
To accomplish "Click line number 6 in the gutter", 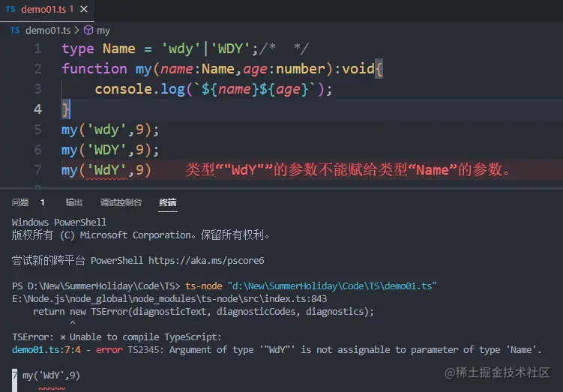I will tap(38, 149).
